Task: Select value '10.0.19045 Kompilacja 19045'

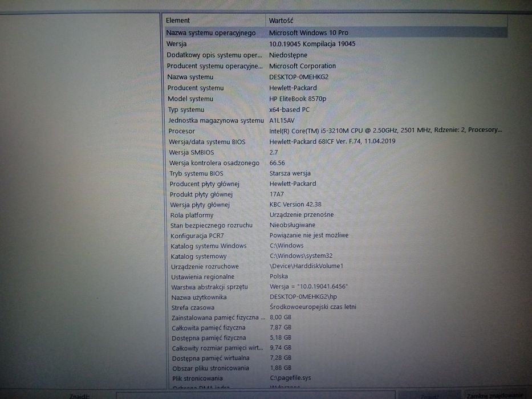Action: (x=312, y=44)
